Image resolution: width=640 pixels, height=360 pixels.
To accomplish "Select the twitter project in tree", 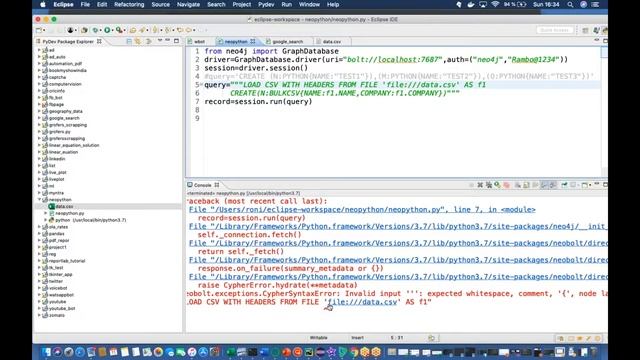I will point(56,281).
